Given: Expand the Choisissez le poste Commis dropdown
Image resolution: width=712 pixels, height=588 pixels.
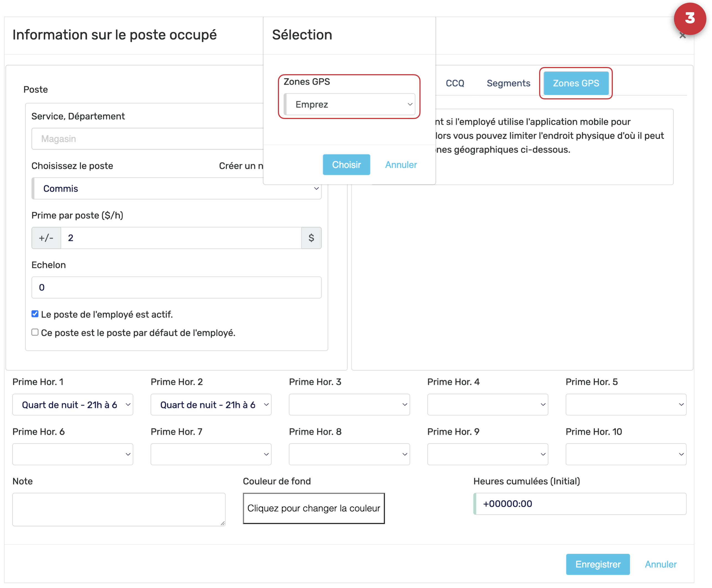Looking at the screenshot, I should (x=176, y=189).
